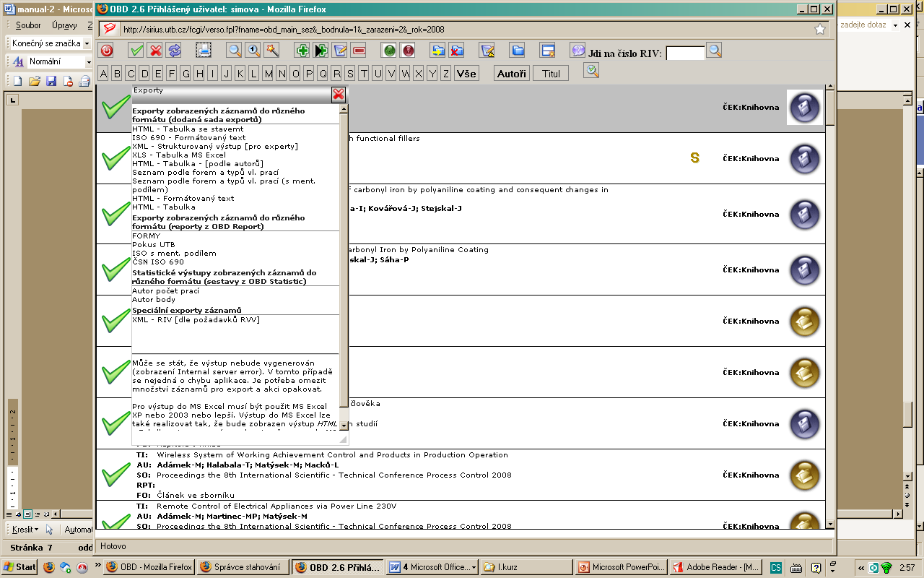Click magnifier beside the RIV number field
924x578 pixels.
(x=714, y=51)
